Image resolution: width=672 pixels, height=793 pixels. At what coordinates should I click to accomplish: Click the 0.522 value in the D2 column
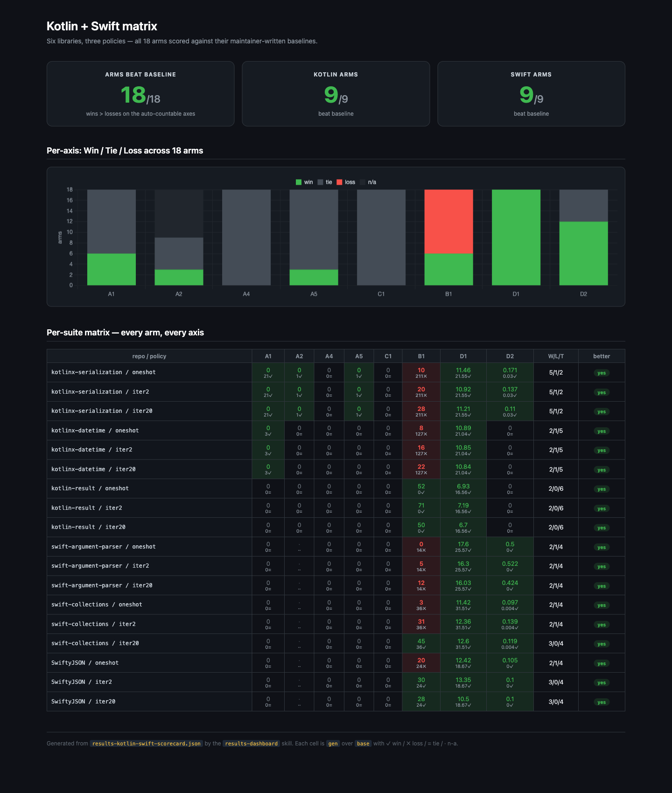510,564
